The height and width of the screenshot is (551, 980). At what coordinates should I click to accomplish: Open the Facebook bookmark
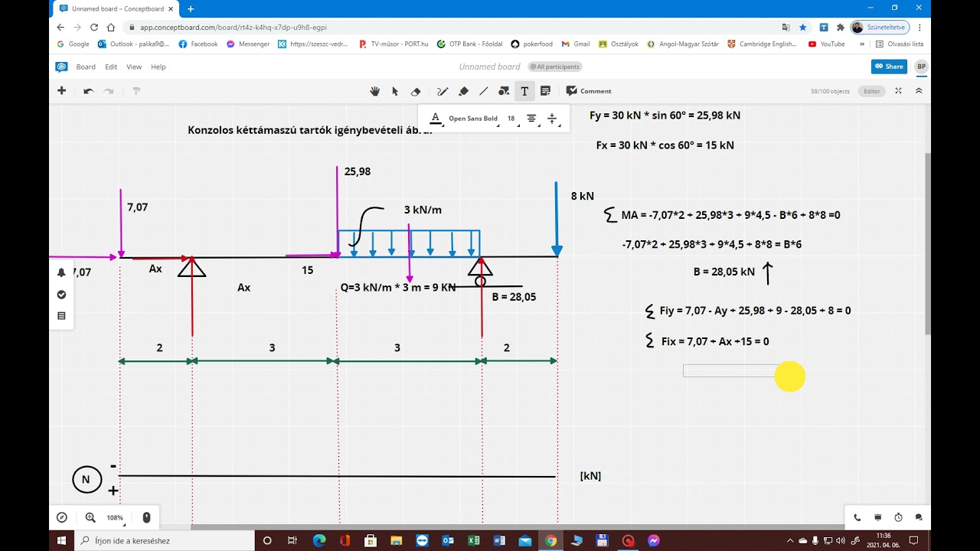(198, 44)
